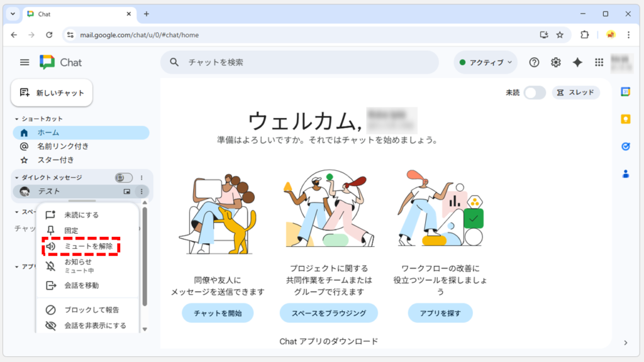Enable the スレッド (threads) view toggle
The width and height of the screenshot is (644, 362).
(575, 92)
